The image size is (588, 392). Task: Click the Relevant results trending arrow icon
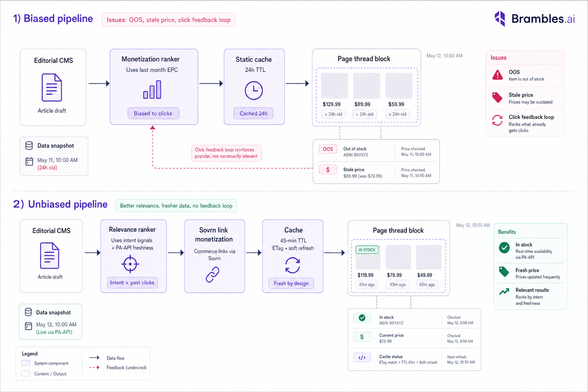(504, 292)
